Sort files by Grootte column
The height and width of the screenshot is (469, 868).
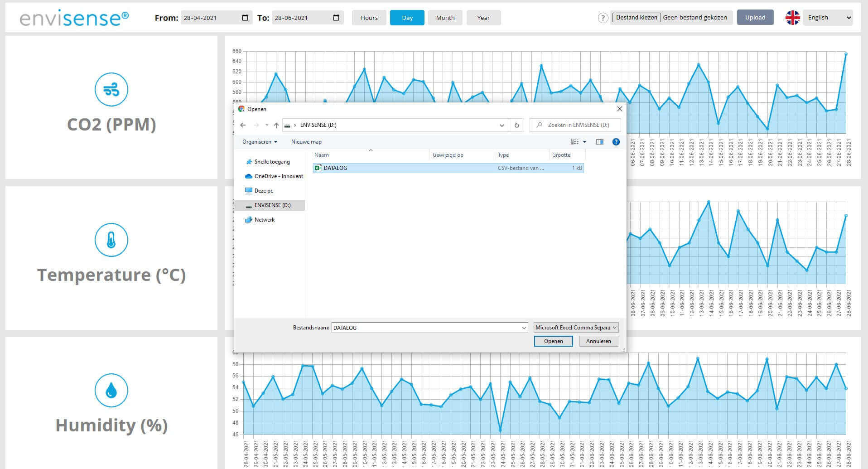point(567,155)
